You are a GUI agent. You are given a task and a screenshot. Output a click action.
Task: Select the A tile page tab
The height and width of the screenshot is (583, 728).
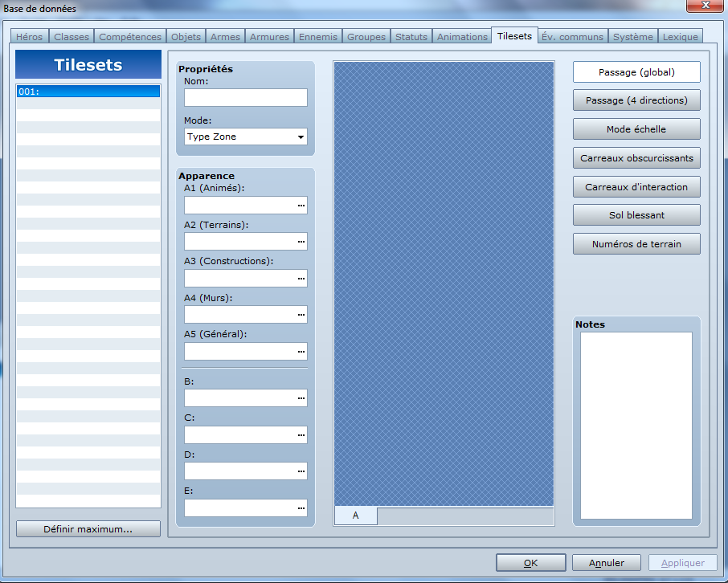[356, 516]
